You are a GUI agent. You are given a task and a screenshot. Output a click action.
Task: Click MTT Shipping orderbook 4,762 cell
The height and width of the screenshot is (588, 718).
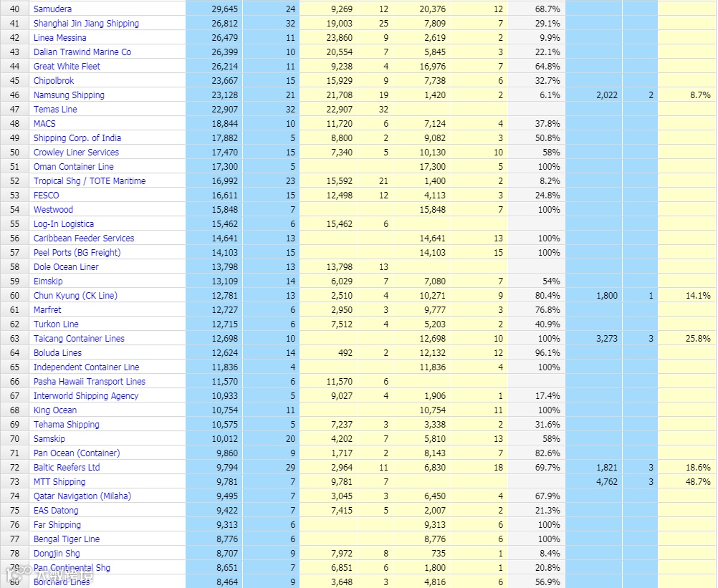pyautogui.click(x=607, y=482)
